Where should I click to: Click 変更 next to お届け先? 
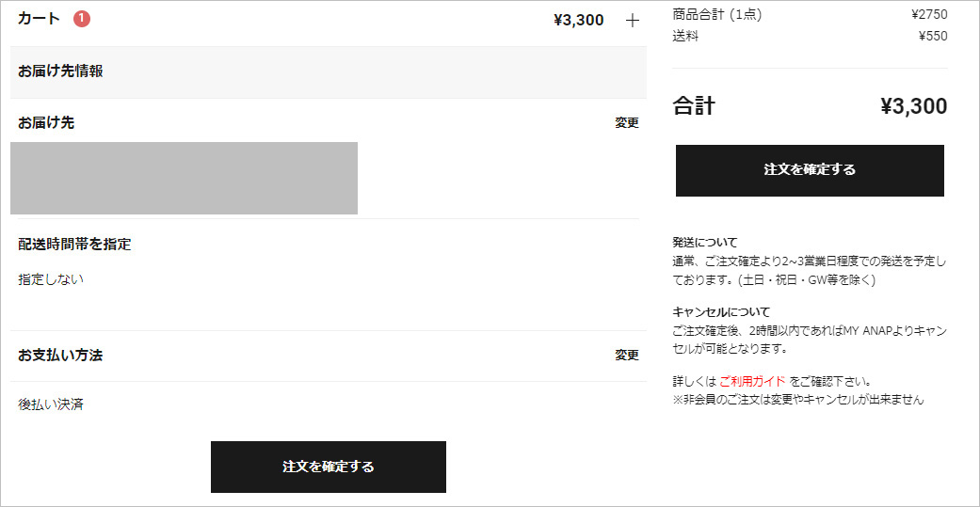tap(627, 122)
